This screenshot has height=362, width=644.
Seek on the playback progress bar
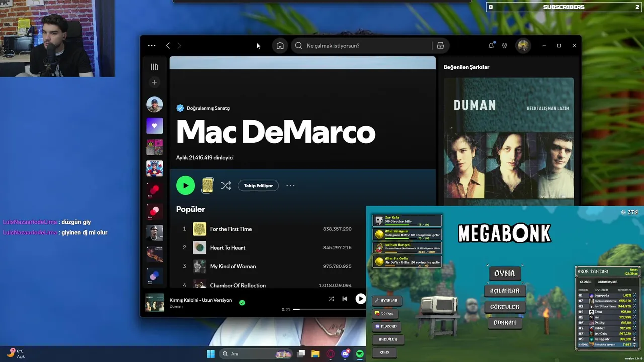pyautogui.click(x=330, y=310)
